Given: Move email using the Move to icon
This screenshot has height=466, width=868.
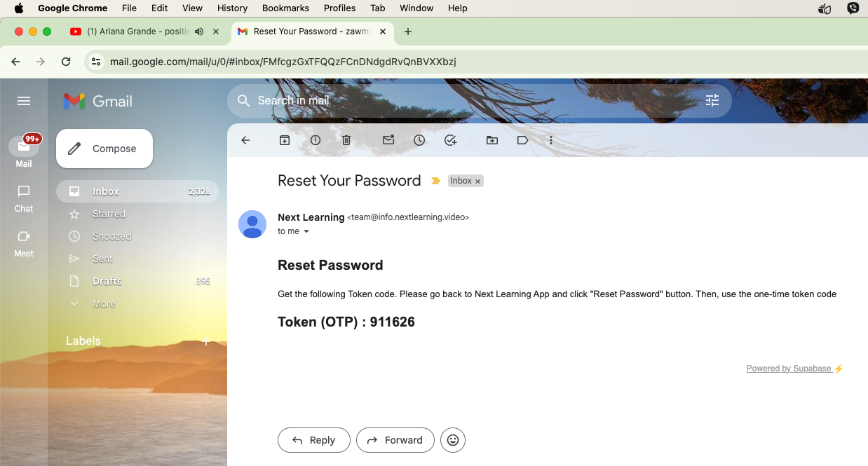Looking at the screenshot, I should [492, 140].
